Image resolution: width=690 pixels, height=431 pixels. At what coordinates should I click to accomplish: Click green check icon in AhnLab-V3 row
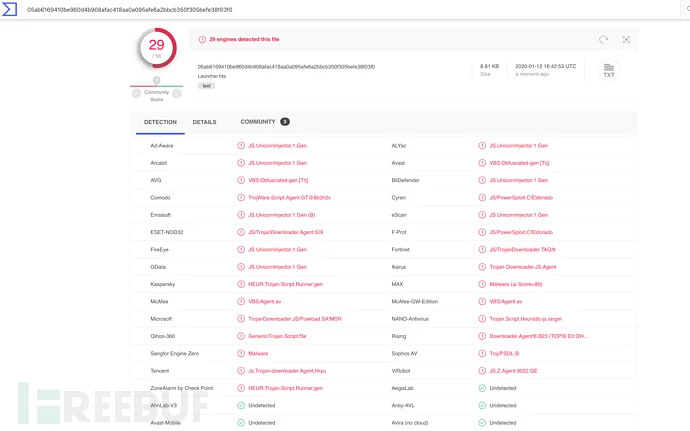click(x=241, y=405)
